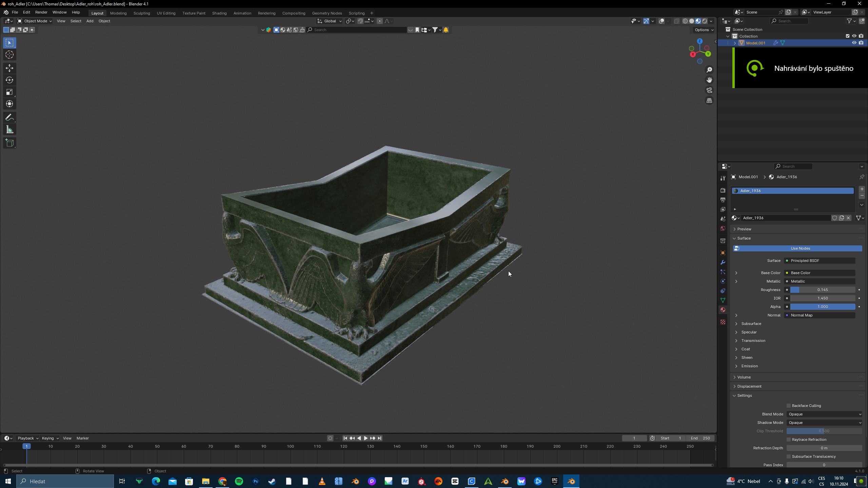Switch to Shading workspace tab
868x488 pixels.
[219, 13]
